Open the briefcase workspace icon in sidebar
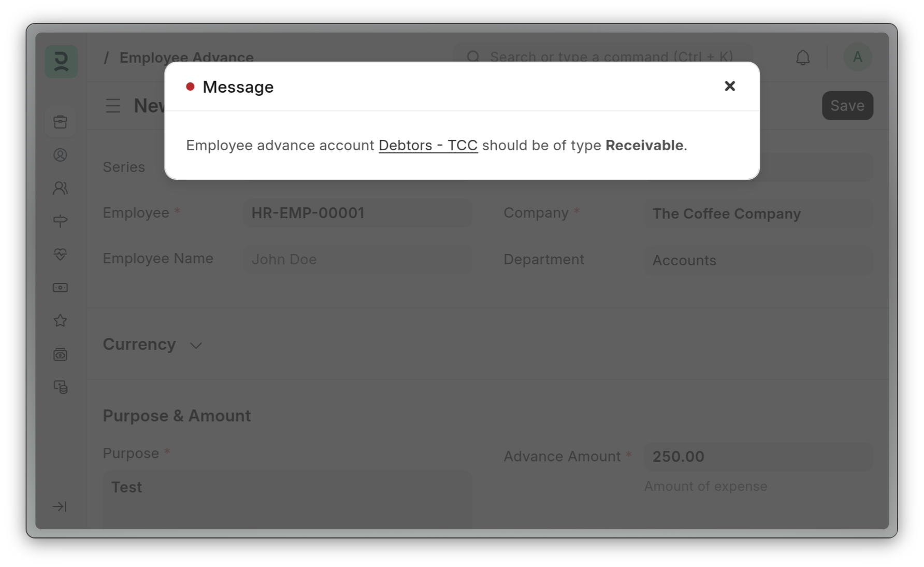This screenshot has width=924, height=567. pos(61,122)
